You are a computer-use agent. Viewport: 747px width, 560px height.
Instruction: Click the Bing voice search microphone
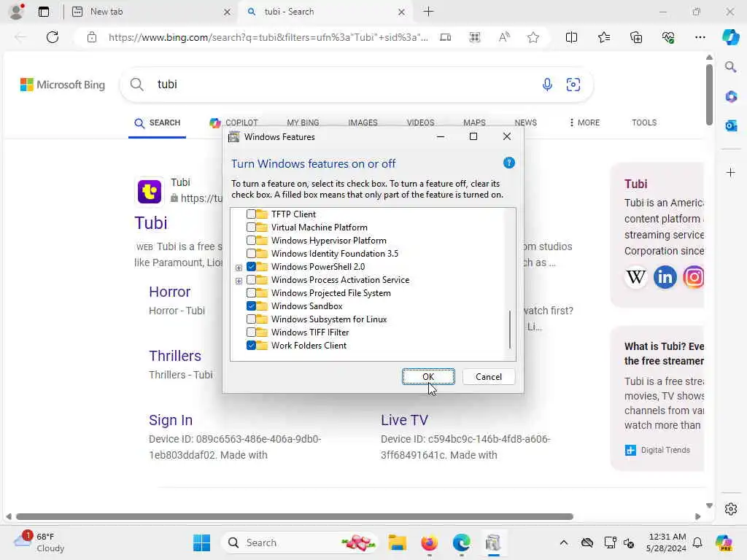pyautogui.click(x=547, y=85)
